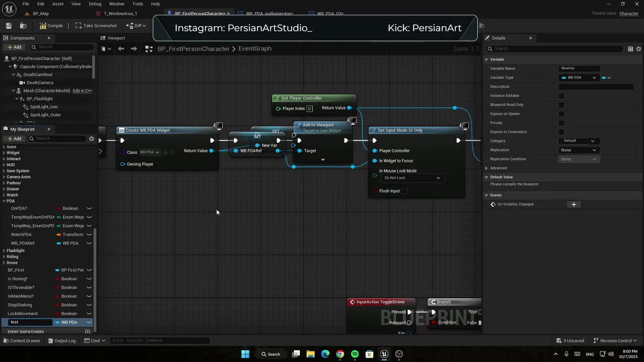Add a new component with Add button
644x362 pixels.
click(14, 47)
